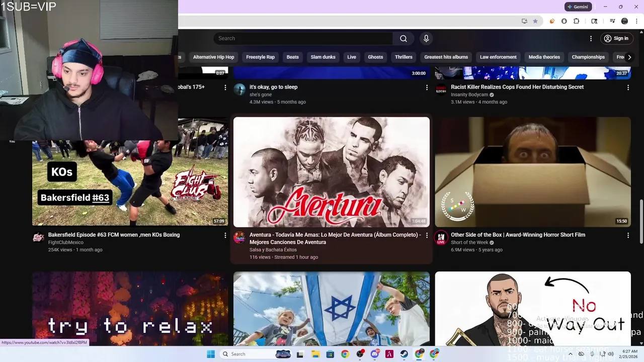Viewport: 644px width, 362px height.
Task: Open the orange extension icon in Chrome toolbar
Action: click(552, 21)
